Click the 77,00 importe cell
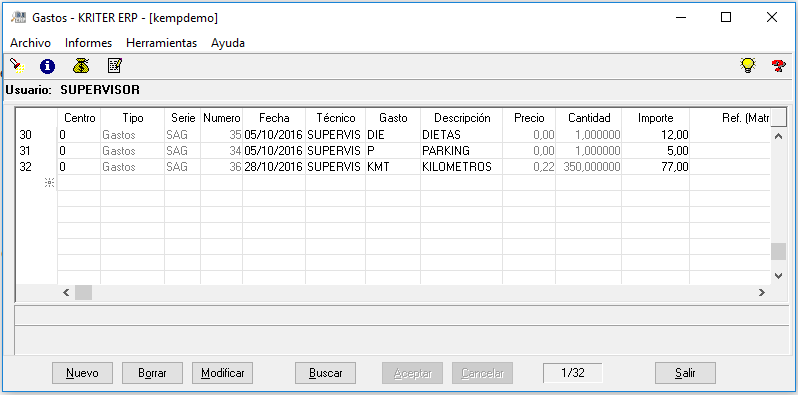 click(x=656, y=166)
